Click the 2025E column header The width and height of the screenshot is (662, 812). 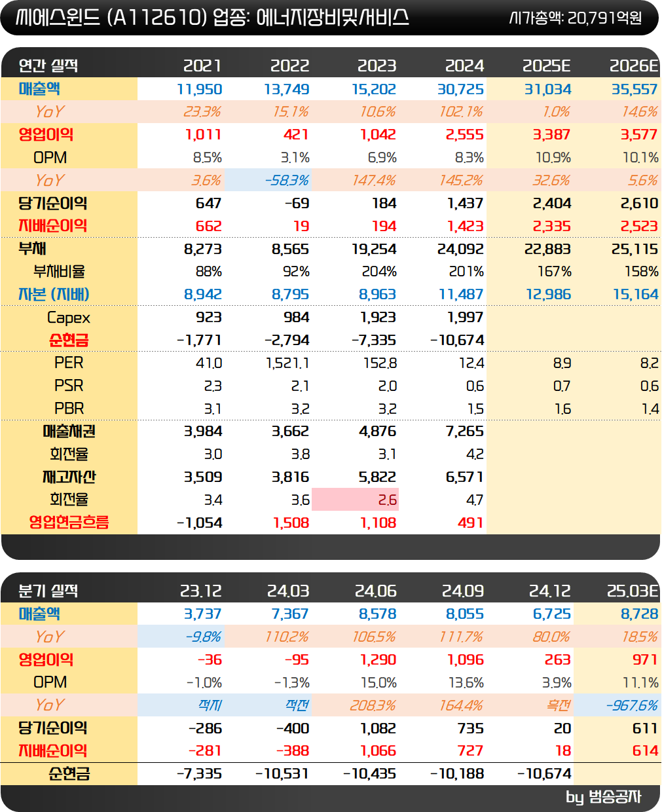click(x=547, y=65)
